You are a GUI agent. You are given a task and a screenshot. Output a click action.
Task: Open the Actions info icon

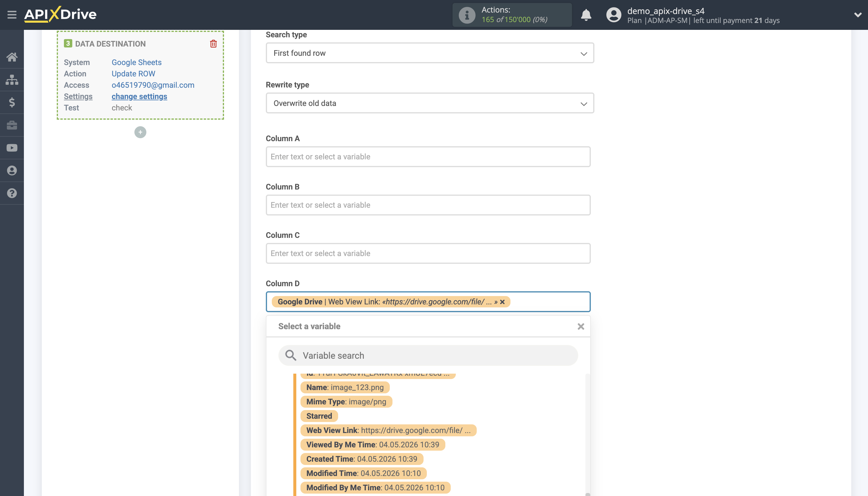click(467, 15)
